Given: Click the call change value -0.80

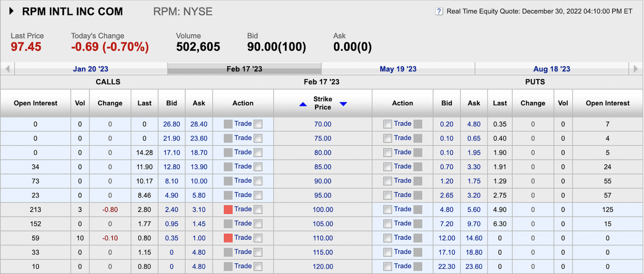Looking at the screenshot, I should 110,210.
